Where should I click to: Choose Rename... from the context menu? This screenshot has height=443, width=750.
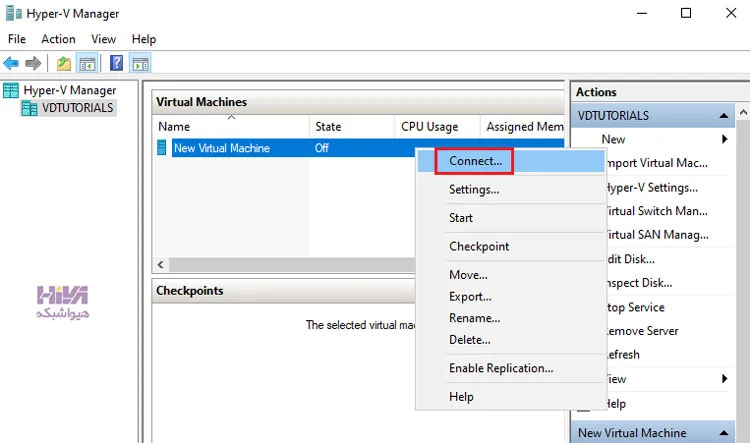pyautogui.click(x=510, y=318)
